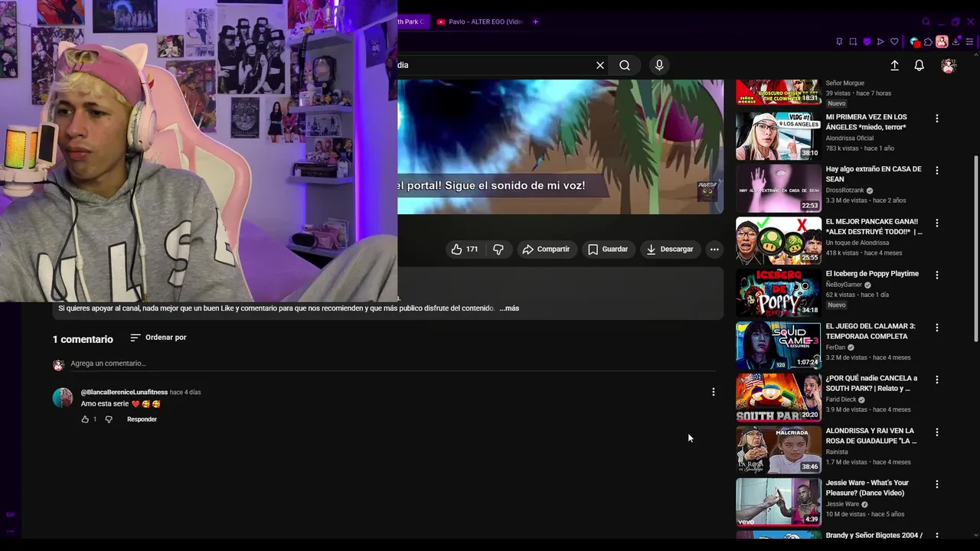
Task: Open the ad blocker shield icon
Action: point(867,42)
